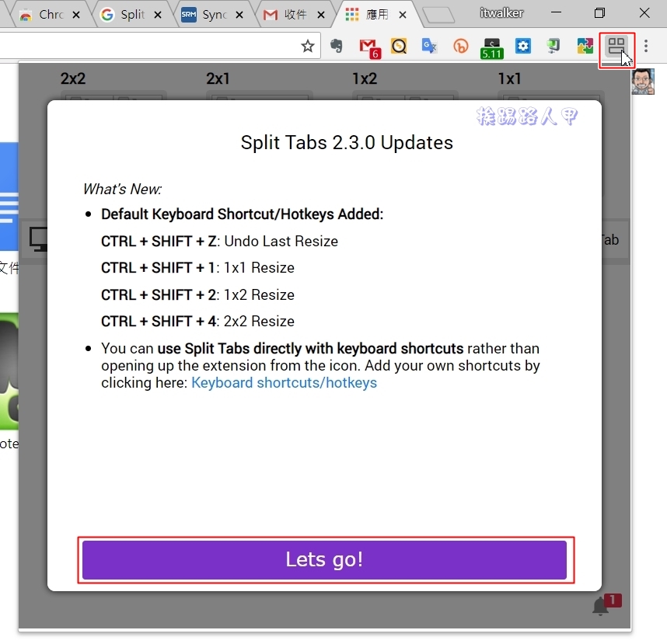Close the Gmail 收件 tab
667x644 pixels.
(x=321, y=16)
